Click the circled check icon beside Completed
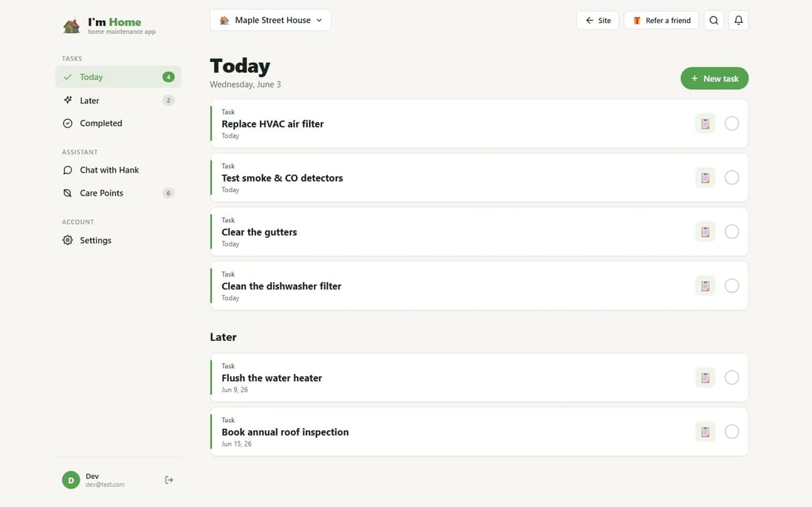 pyautogui.click(x=67, y=123)
